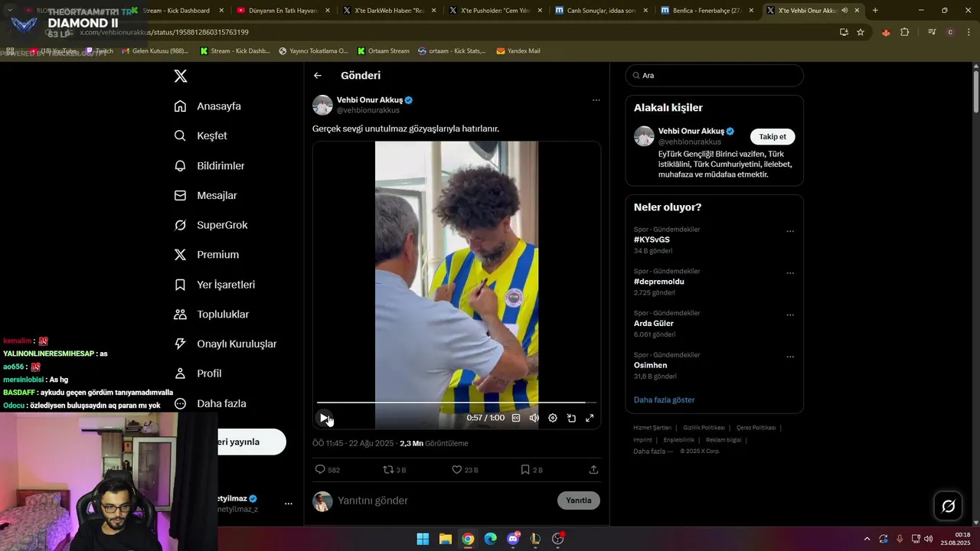This screenshot has height=551, width=980.
Task: Play the video
Action: coord(324,418)
